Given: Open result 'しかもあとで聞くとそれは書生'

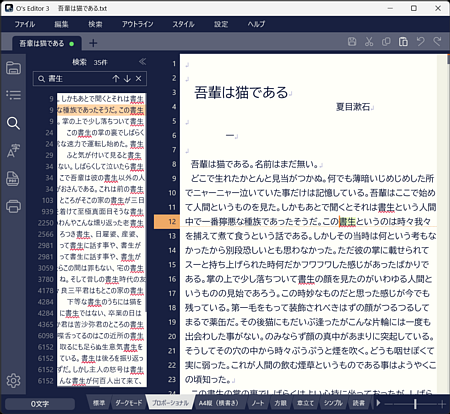Looking at the screenshot, I should pyautogui.click(x=102, y=99).
